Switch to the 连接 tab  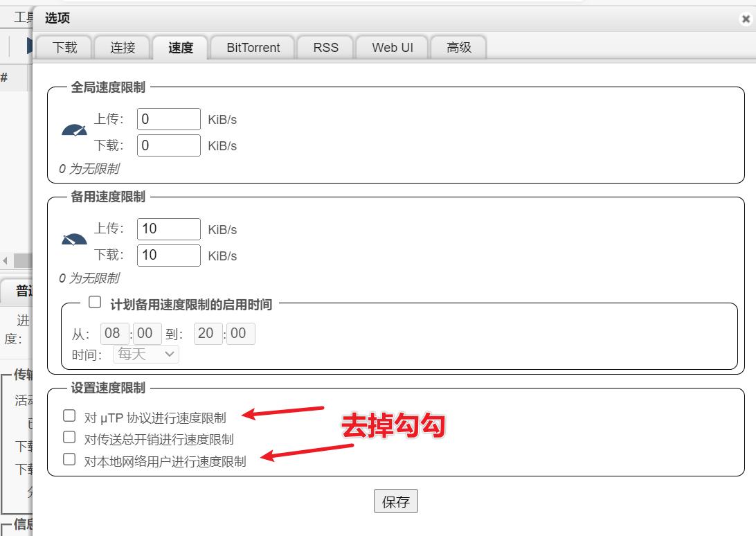pos(122,47)
